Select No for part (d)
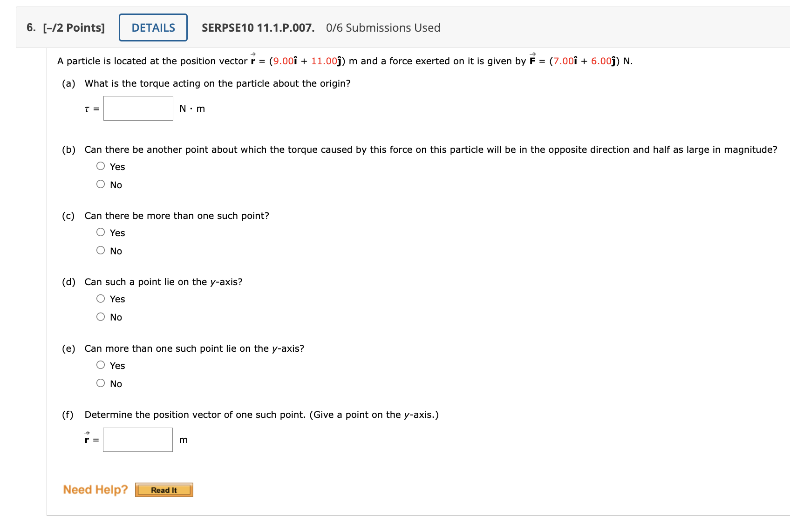Viewport: 790px width, 532px height. (x=101, y=316)
